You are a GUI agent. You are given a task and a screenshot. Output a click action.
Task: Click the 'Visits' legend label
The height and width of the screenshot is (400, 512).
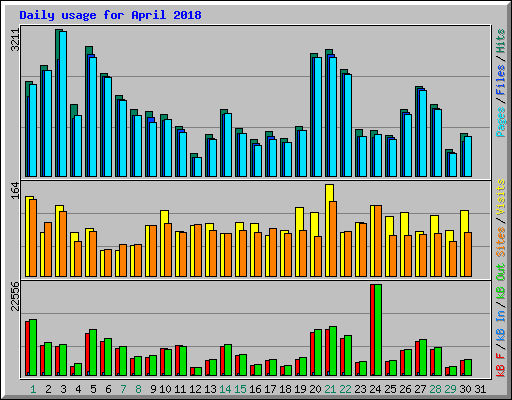tap(501, 197)
